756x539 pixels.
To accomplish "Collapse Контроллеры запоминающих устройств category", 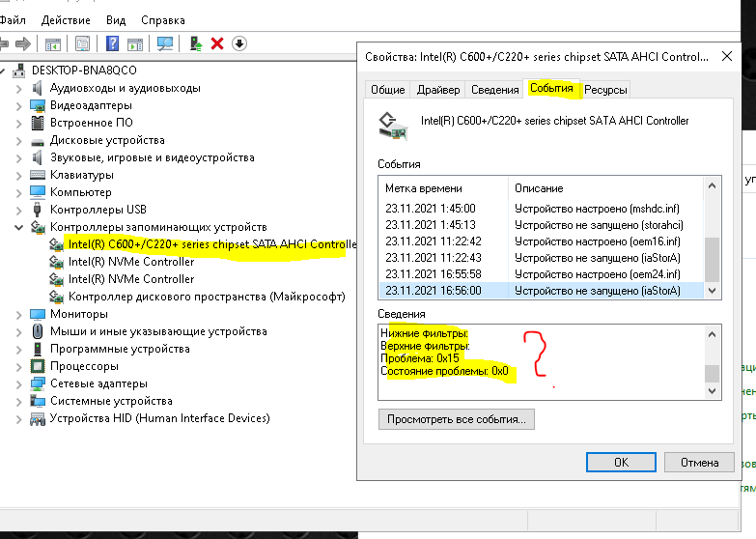I will pos(18,227).
